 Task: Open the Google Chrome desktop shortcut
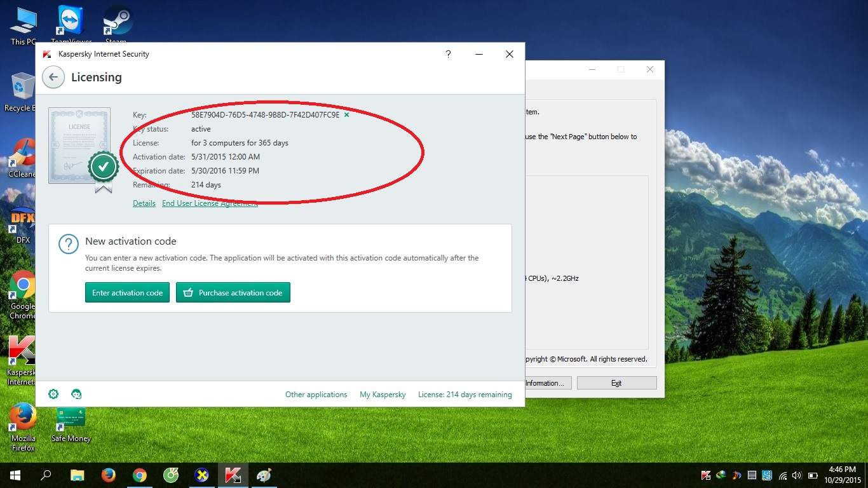coord(22,295)
